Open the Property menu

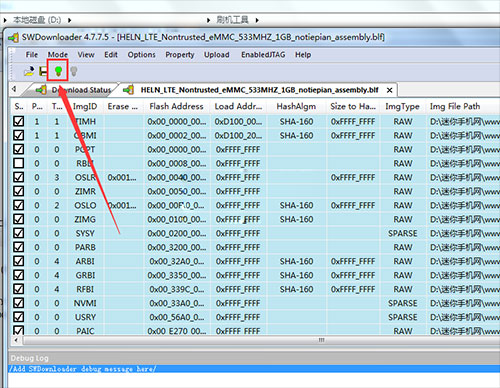(180, 55)
